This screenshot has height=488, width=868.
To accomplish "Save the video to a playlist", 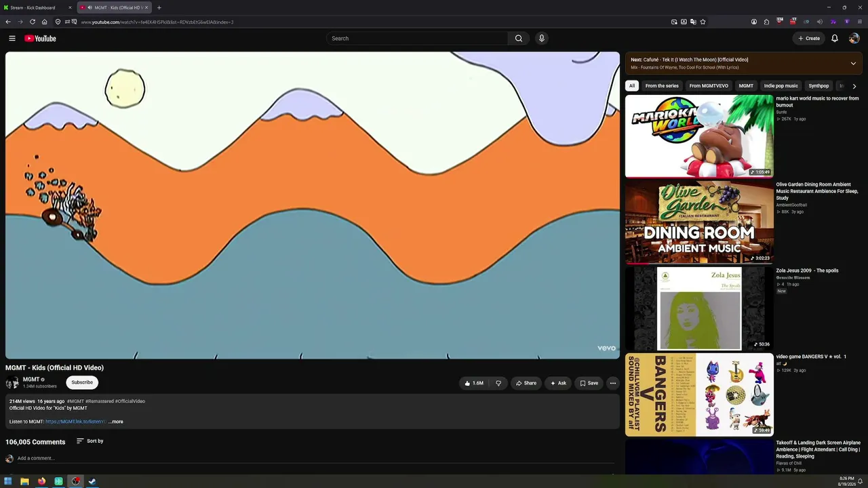I will [589, 383].
